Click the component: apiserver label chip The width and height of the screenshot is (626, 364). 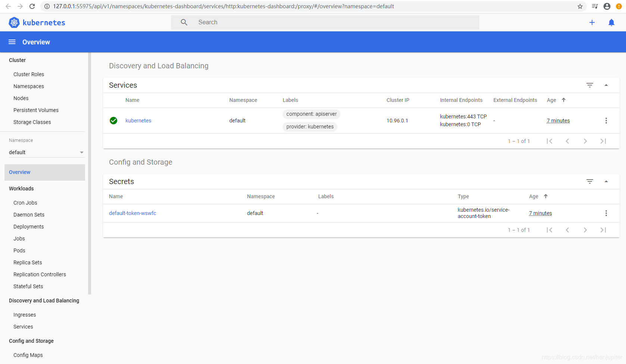coord(311,114)
